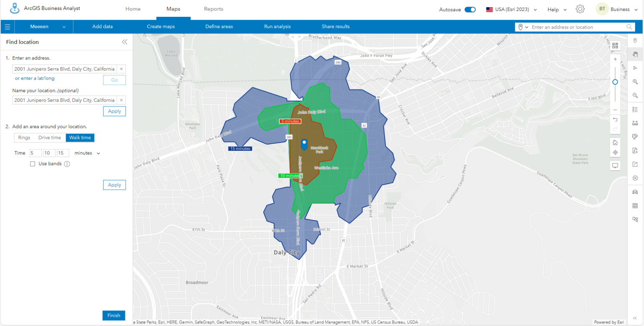The height and width of the screenshot is (326, 644).
Task: Select the pan hand tool
Action: (x=635, y=54)
